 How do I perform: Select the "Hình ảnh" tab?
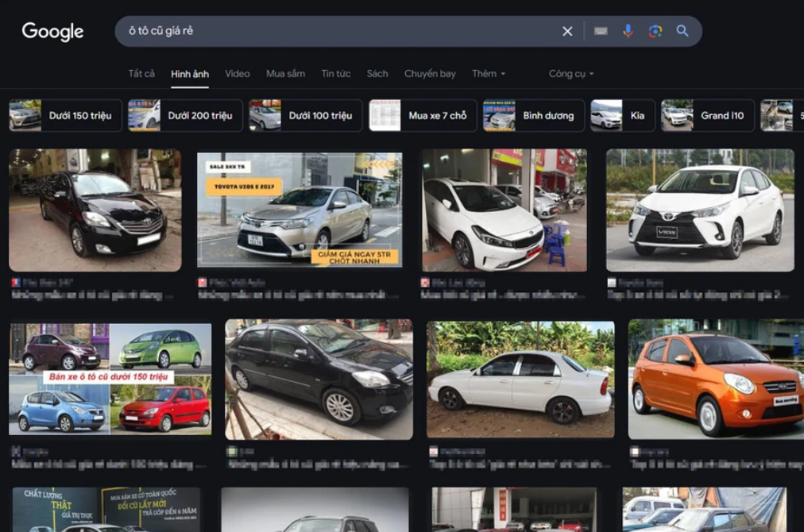point(190,74)
